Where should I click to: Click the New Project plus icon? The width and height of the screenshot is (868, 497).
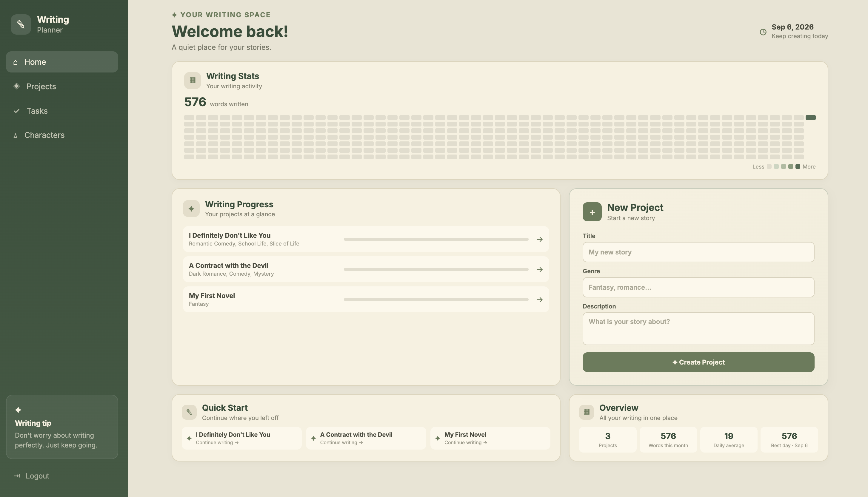tap(592, 212)
